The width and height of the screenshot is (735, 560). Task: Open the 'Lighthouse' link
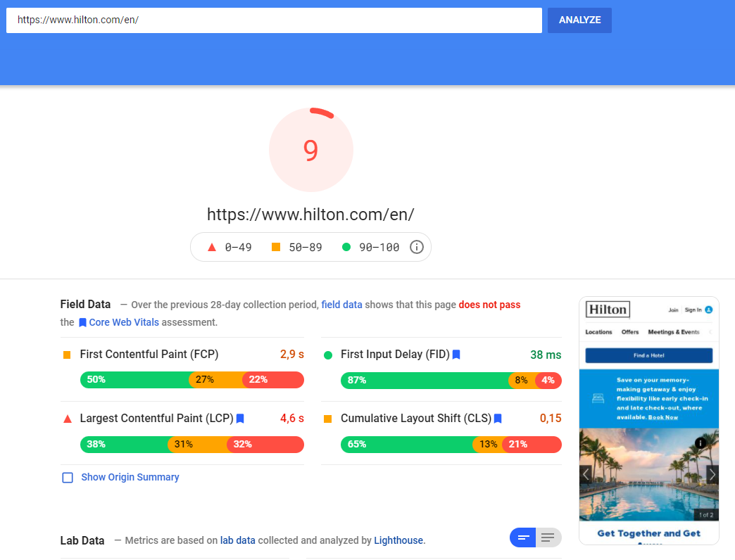pyautogui.click(x=398, y=540)
